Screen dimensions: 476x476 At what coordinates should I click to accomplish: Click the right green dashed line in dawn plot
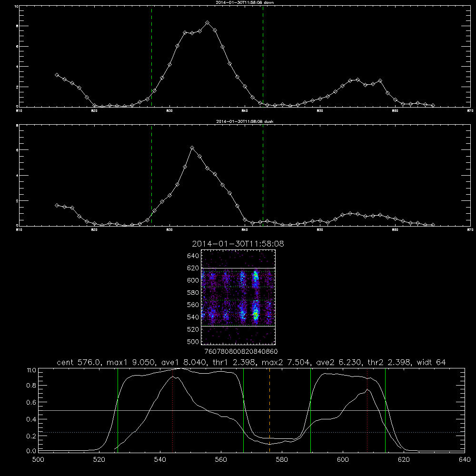[263, 56]
